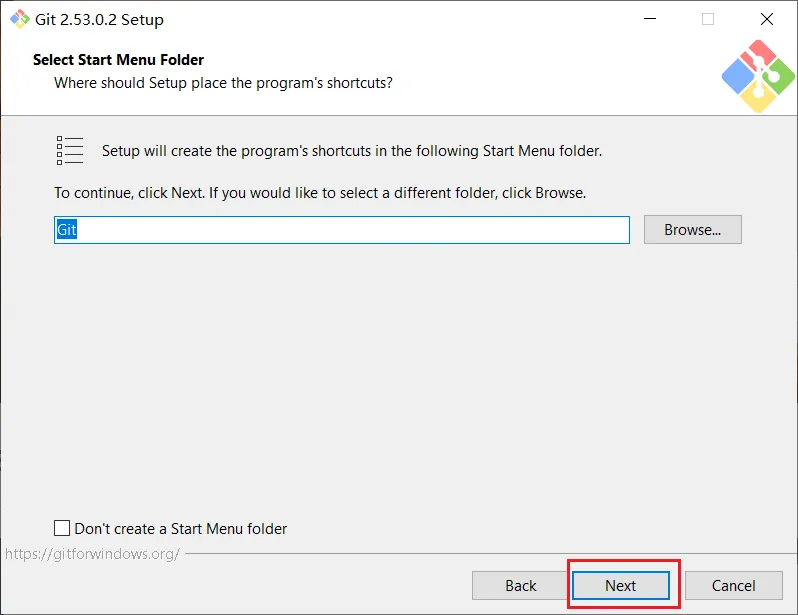Click the "Where should Setup place" subheading text
Image resolution: width=798 pixels, height=615 pixels.
pyautogui.click(x=223, y=82)
